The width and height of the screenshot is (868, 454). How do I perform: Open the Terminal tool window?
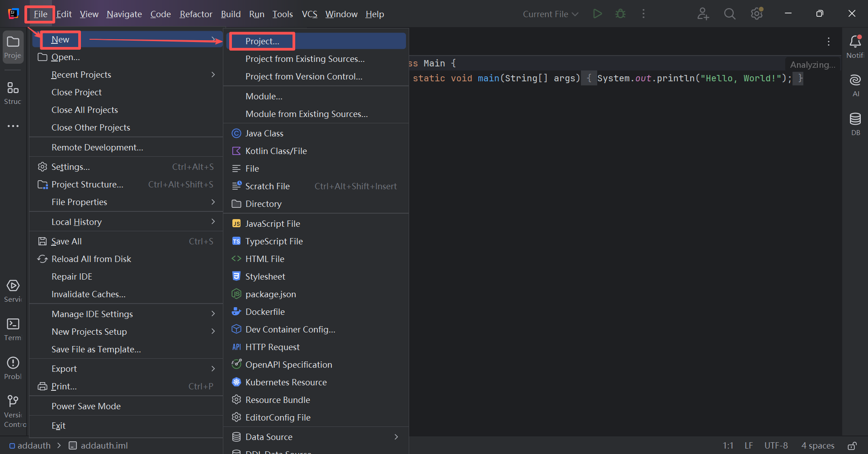click(x=13, y=329)
